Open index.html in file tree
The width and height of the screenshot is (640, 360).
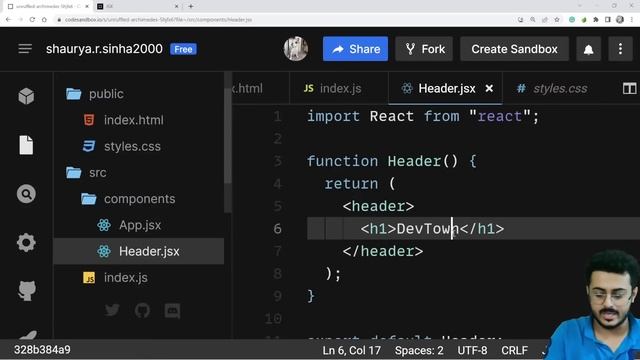coord(138,120)
